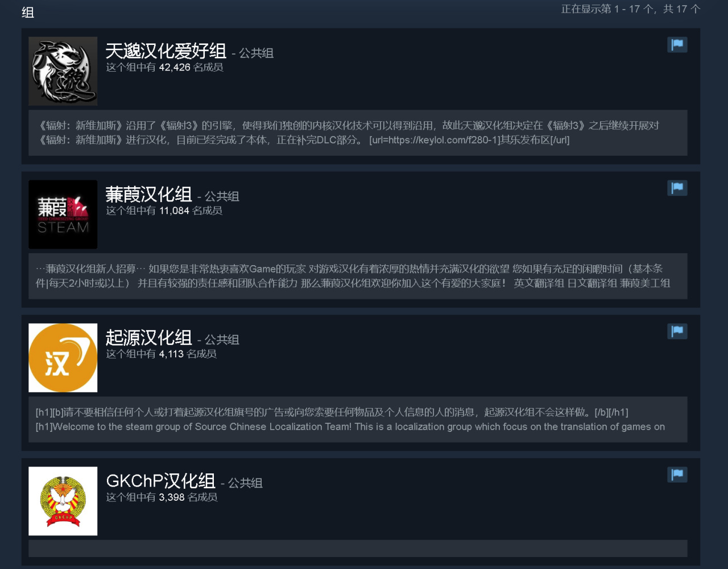
Task: Click the 起源汉化组 welcome description box
Action: click(358, 419)
